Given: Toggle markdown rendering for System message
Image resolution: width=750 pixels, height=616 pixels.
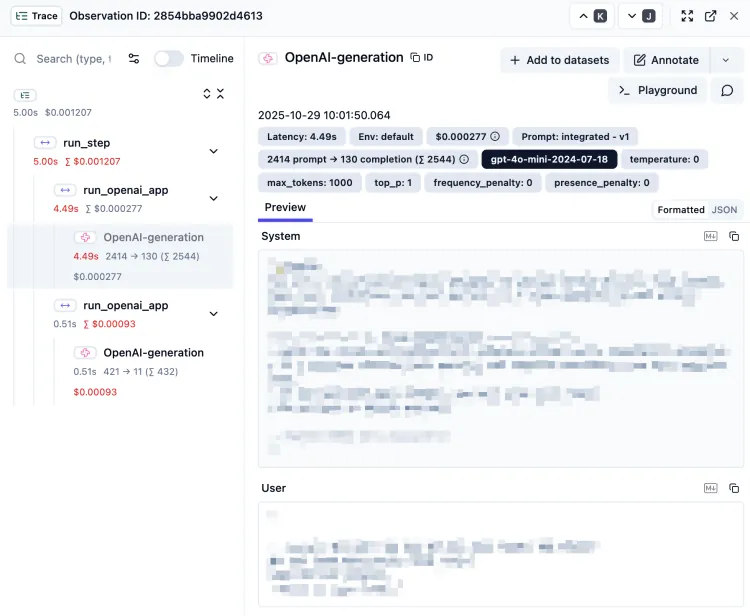Looking at the screenshot, I should coord(711,236).
